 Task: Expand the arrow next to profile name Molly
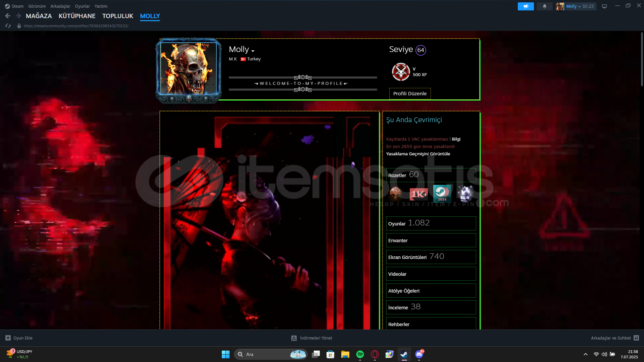click(253, 51)
